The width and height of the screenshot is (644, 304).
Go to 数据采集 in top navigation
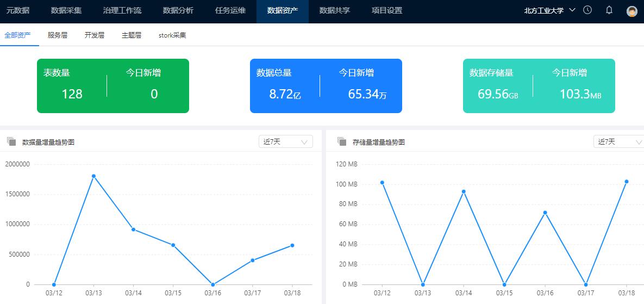(x=66, y=10)
